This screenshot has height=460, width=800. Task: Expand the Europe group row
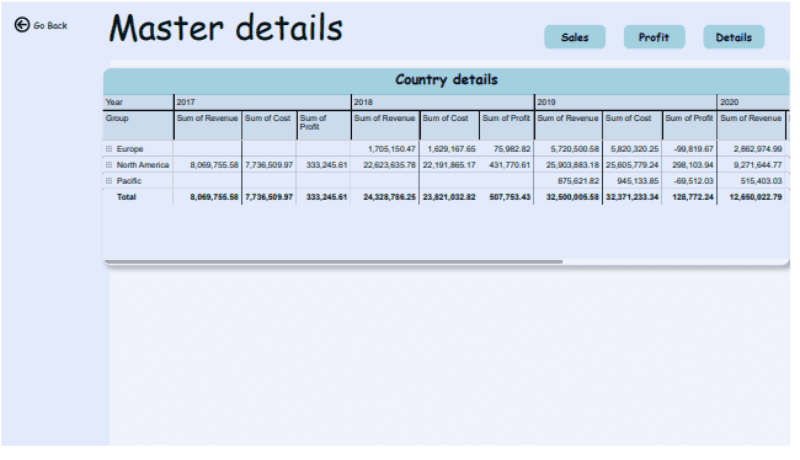(x=109, y=150)
